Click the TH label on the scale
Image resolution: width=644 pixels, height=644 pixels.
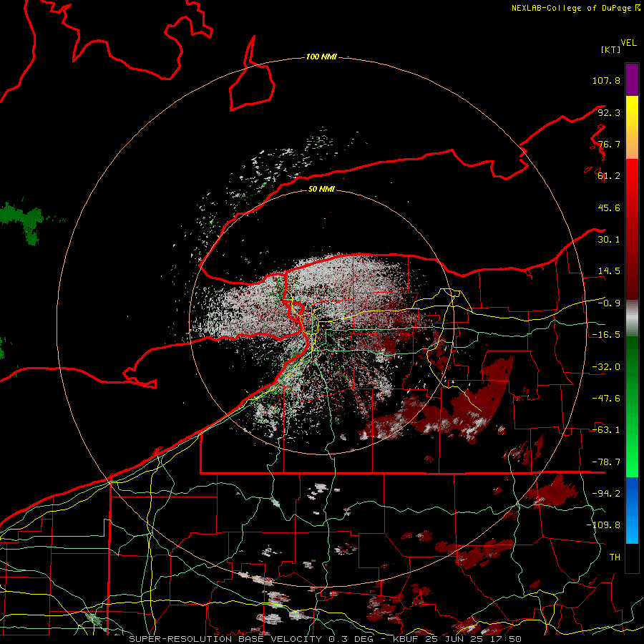(615, 557)
